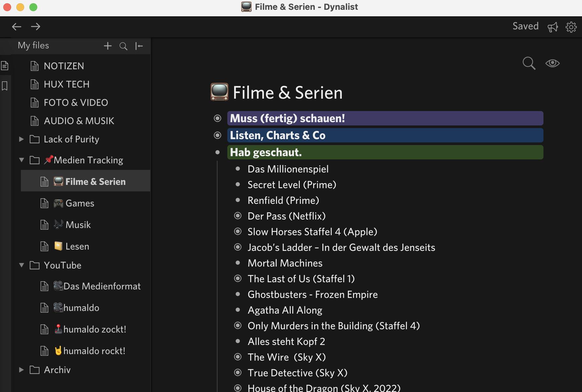Open bookmarks tab in left strip

[x=5, y=86]
